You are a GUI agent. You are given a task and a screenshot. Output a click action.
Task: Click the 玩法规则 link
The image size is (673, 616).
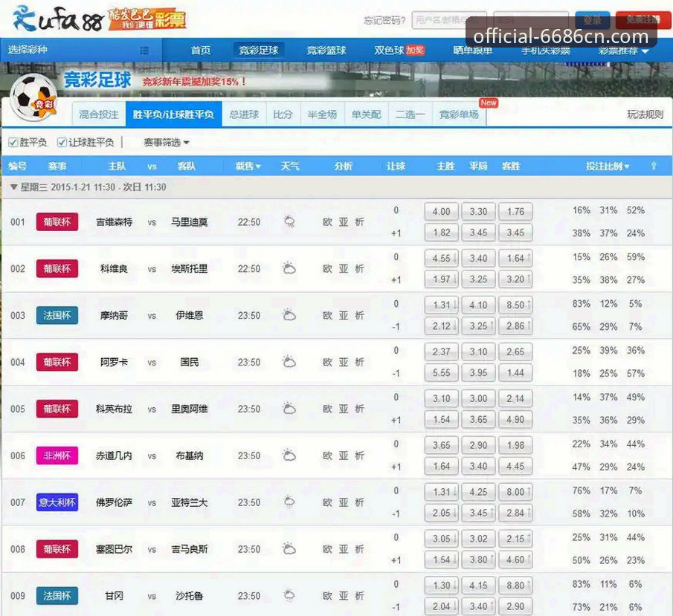tap(645, 114)
